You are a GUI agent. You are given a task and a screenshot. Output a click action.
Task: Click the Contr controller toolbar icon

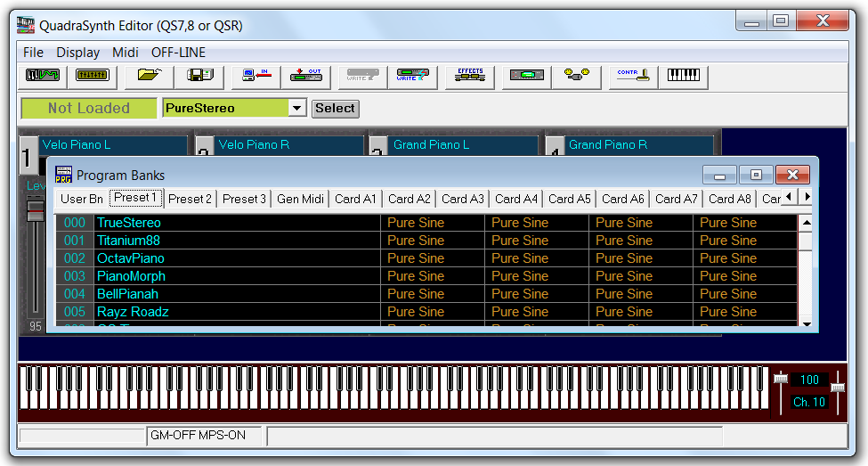[x=633, y=77]
